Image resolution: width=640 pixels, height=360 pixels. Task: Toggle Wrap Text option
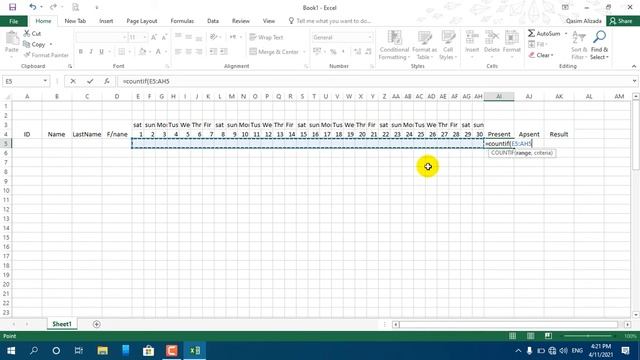click(266, 38)
